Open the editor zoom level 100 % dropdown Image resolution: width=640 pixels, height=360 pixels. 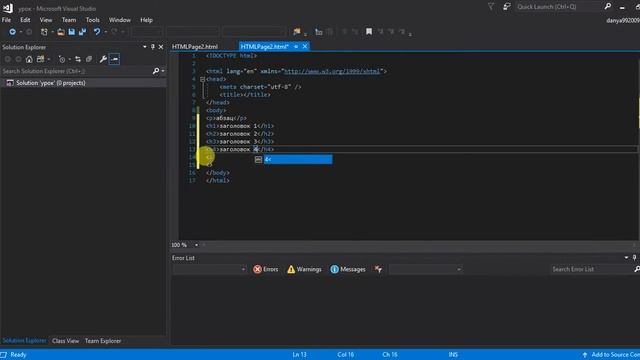tap(196, 245)
